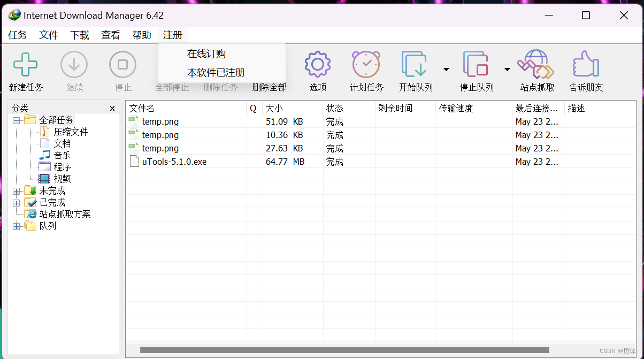Screen dimensions: 644x359
Task: Expand the 未完成 tree node
Action: [16, 190]
